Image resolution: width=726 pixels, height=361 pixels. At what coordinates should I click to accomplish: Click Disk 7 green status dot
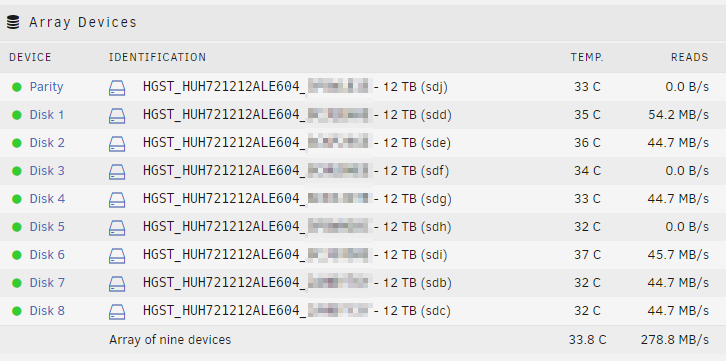click(x=17, y=283)
